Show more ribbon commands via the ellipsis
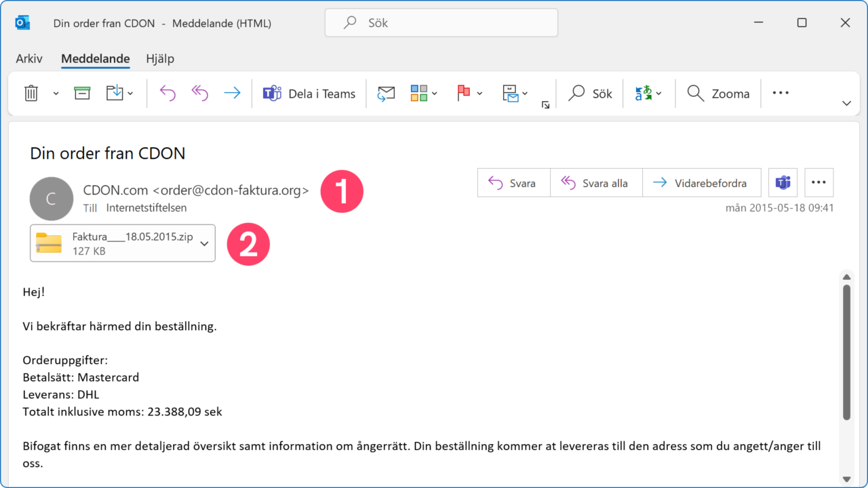The width and height of the screenshot is (868, 488). coord(781,93)
